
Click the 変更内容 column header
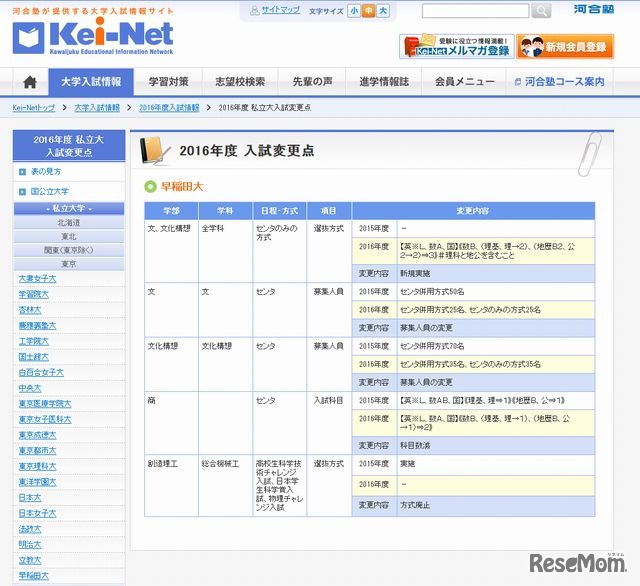473,211
